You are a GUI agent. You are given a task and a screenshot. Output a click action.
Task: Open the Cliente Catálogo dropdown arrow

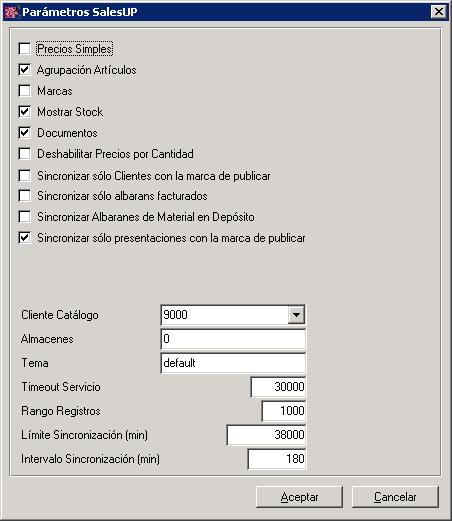point(296,315)
